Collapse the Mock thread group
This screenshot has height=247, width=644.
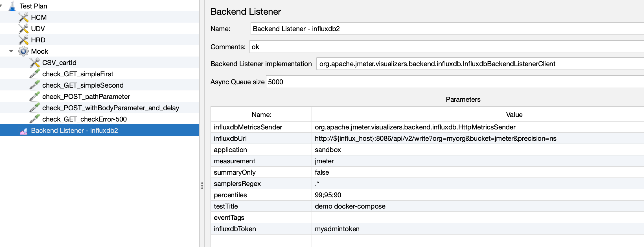click(11, 51)
